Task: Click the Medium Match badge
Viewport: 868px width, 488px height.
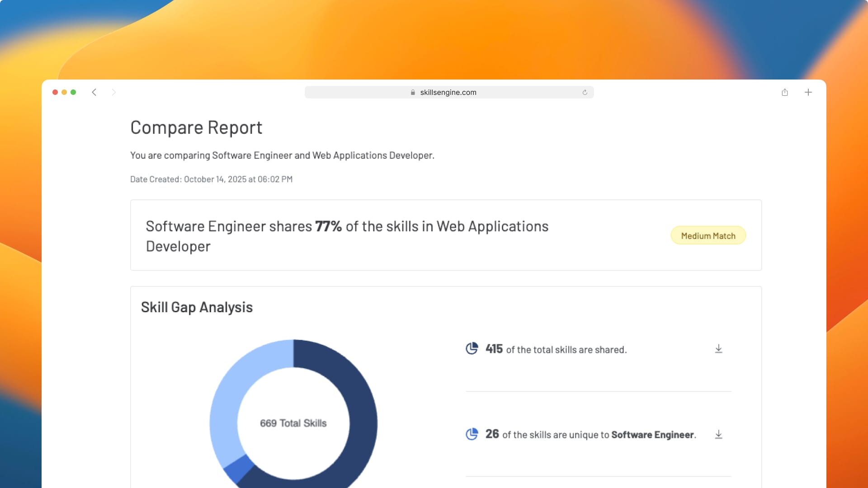Action: click(708, 235)
